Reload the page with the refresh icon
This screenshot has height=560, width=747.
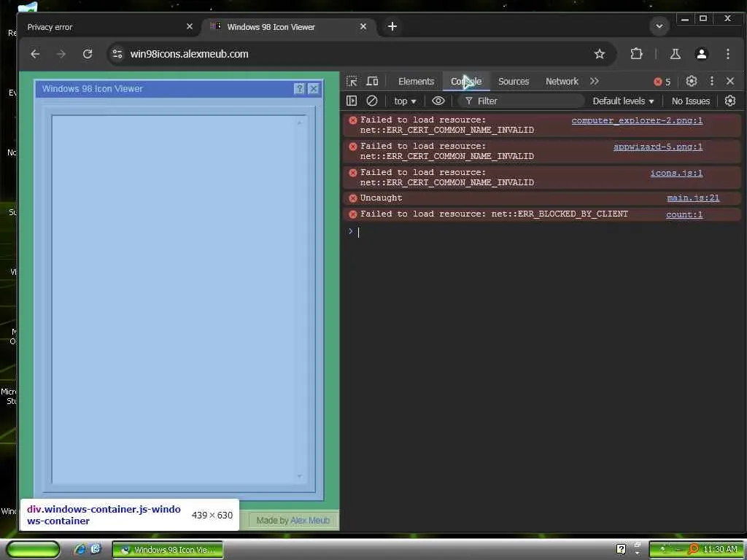pos(88,54)
